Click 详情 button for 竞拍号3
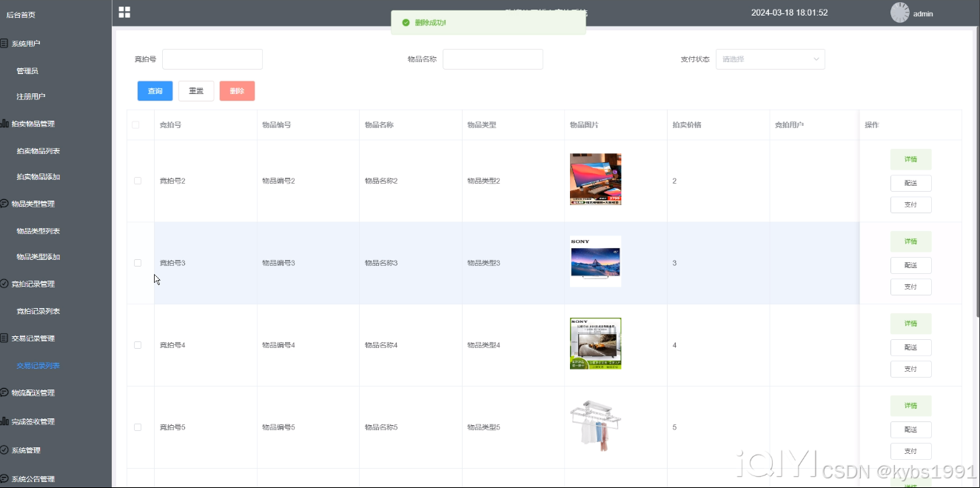This screenshot has height=488, width=980. point(910,241)
